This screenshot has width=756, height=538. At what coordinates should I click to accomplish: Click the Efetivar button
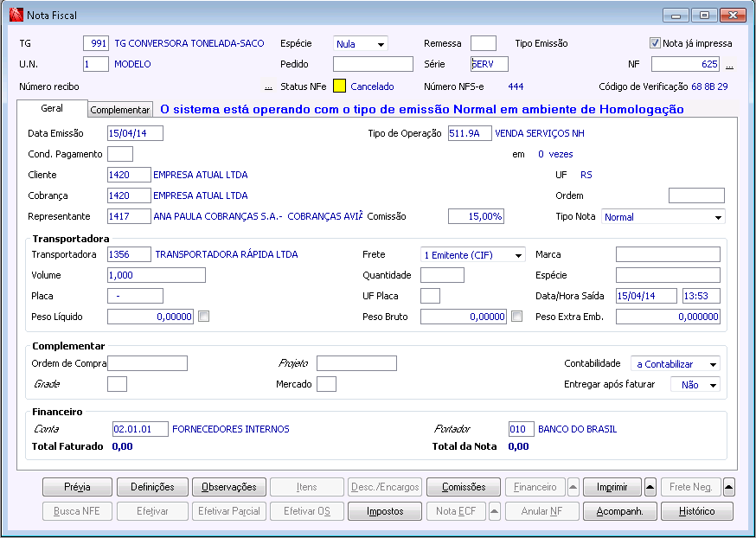152,511
